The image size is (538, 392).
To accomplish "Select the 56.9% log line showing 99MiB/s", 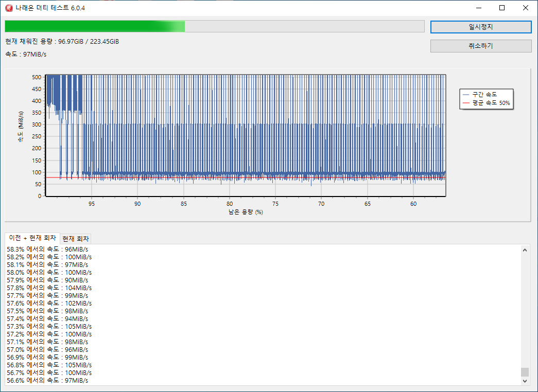I will 47,358.
